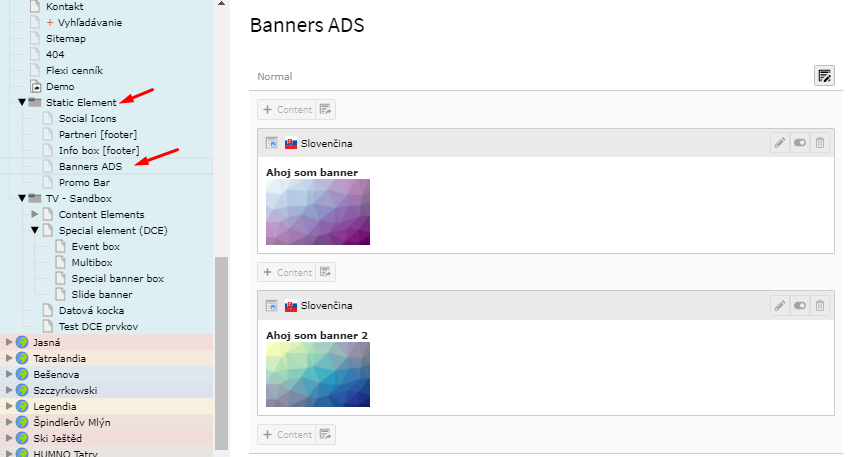Click the globe icon next to Jasná
Viewport: 849px width, 457px height.
22,343
